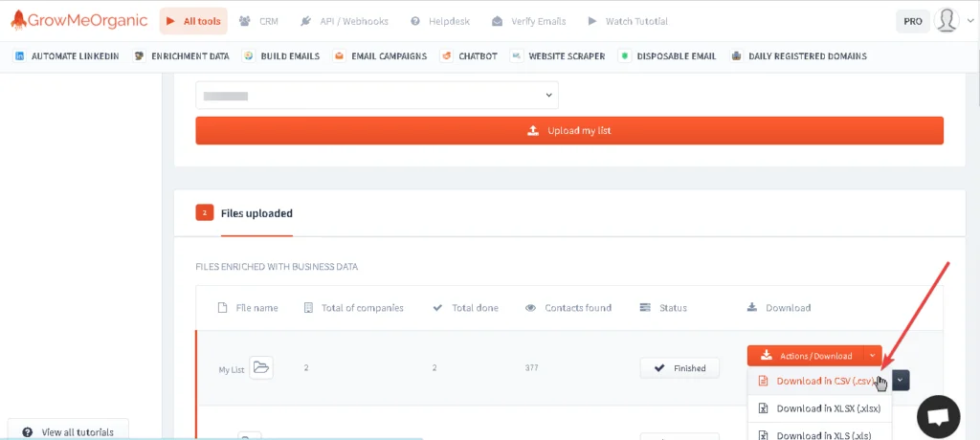Click the Website Scraper icon
The image size is (980, 440).
pyautogui.click(x=516, y=56)
